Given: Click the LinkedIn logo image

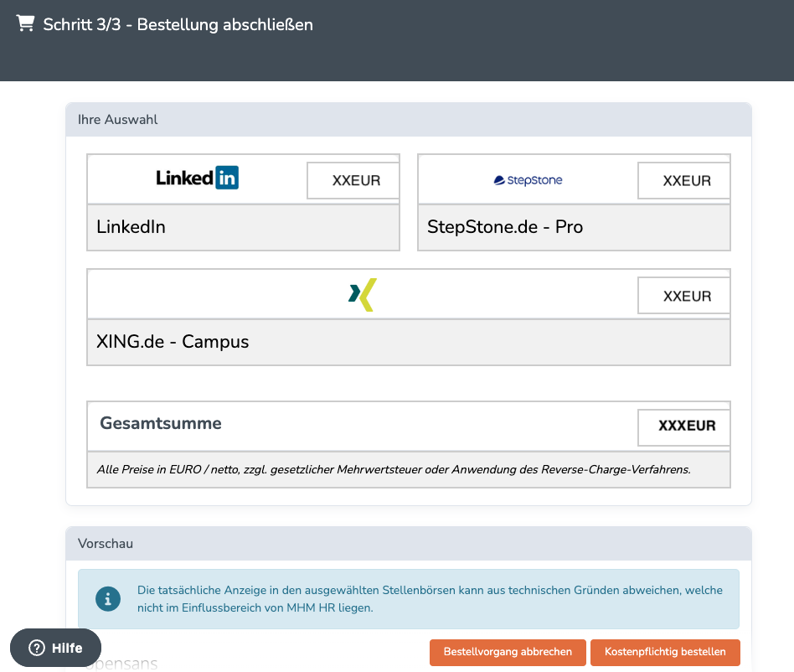Looking at the screenshot, I should pos(197,178).
